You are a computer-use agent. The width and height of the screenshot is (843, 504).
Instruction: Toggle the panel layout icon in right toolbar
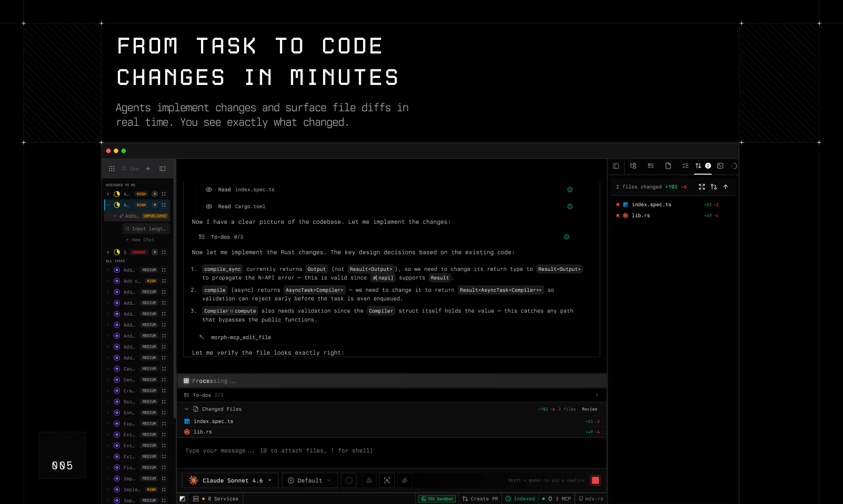pyautogui.click(x=616, y=166)
